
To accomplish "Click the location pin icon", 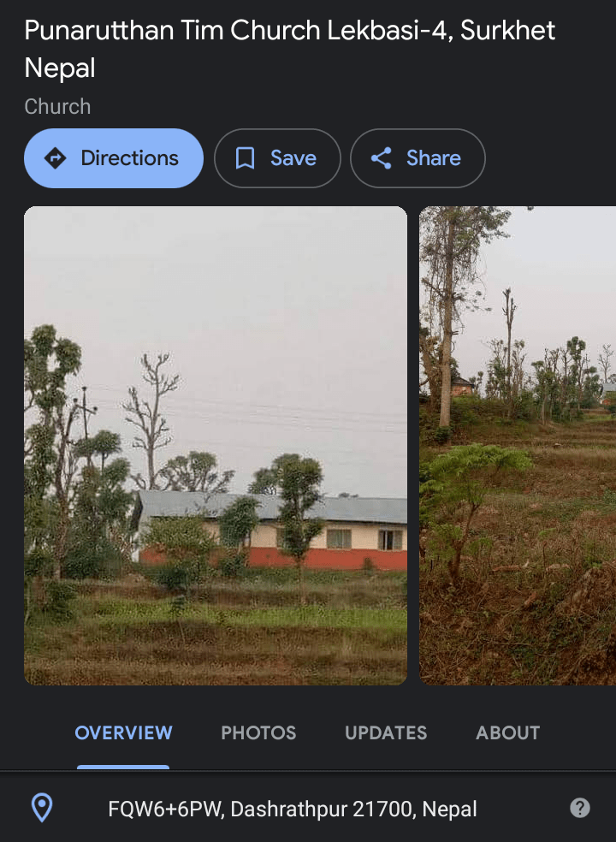I will (42, 808).
